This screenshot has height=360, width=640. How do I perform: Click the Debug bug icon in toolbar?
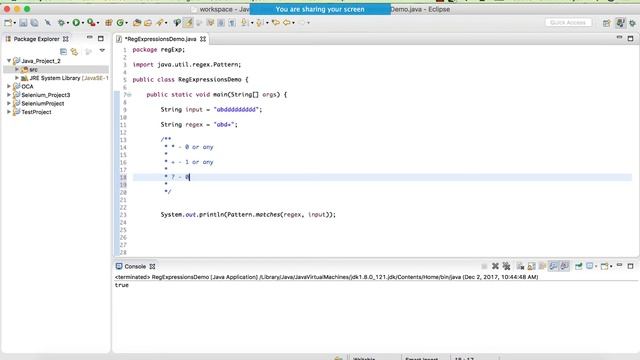(x=61, y=23)
